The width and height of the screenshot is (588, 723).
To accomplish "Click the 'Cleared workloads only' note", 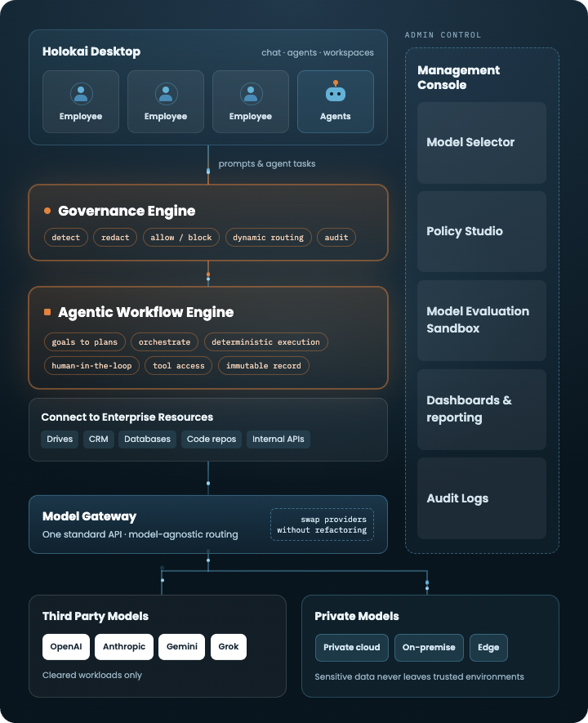I will pyautogui.click(x=92, y=675).
